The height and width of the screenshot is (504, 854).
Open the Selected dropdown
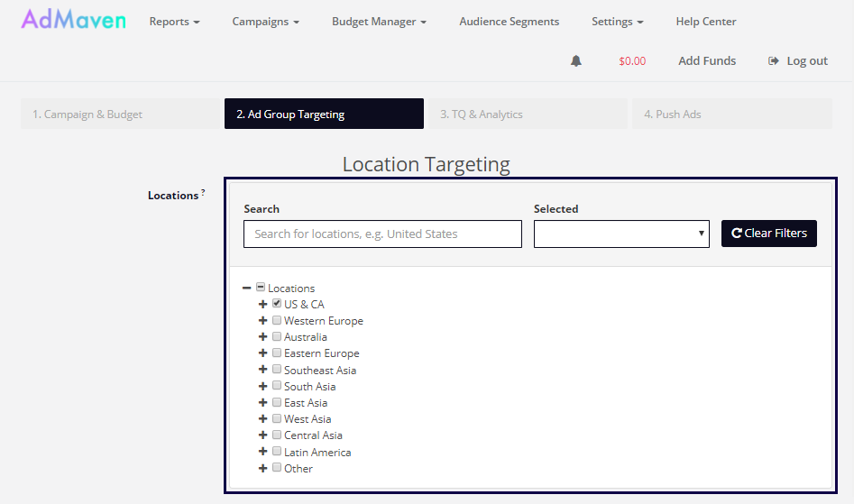click(621, 234)
